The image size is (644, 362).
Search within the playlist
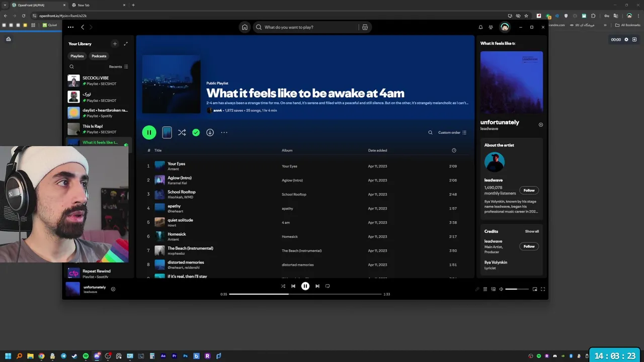(x=430, y=132)
